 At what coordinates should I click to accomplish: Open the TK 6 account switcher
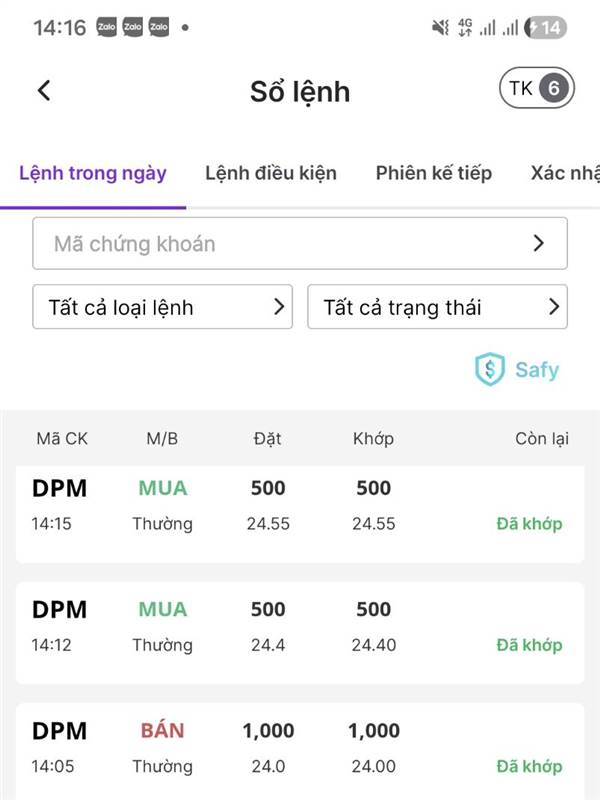pyautogui.click(x=537, y=89)
